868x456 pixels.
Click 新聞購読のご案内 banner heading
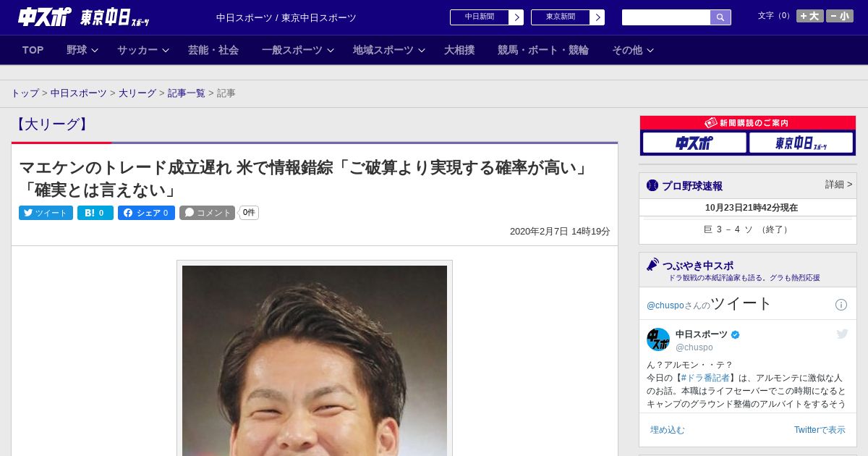[748, 123]
